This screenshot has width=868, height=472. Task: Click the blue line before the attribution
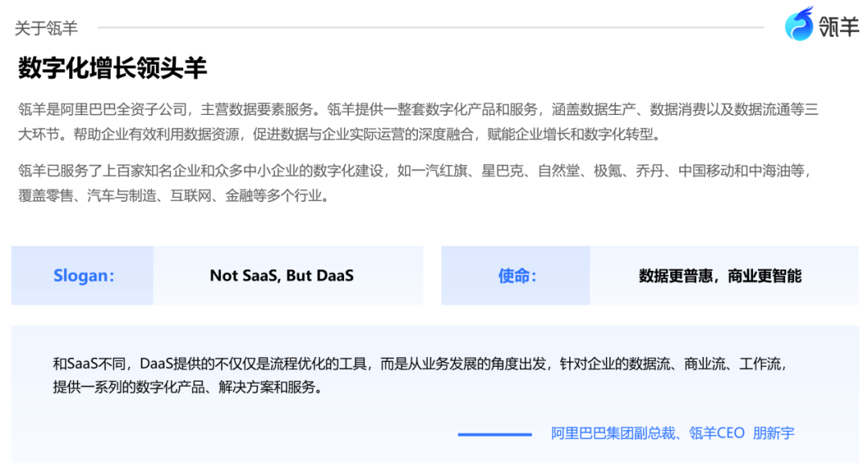tap(494, 434)
